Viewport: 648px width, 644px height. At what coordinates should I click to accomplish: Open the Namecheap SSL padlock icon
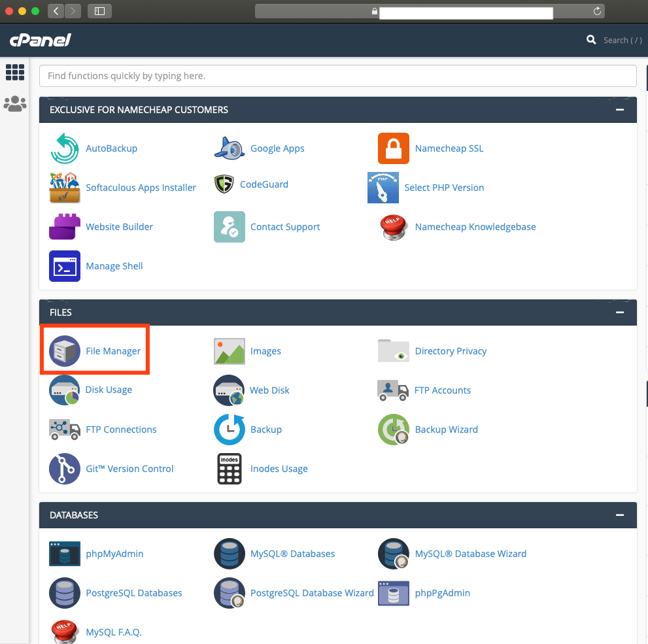coord(394,148)
